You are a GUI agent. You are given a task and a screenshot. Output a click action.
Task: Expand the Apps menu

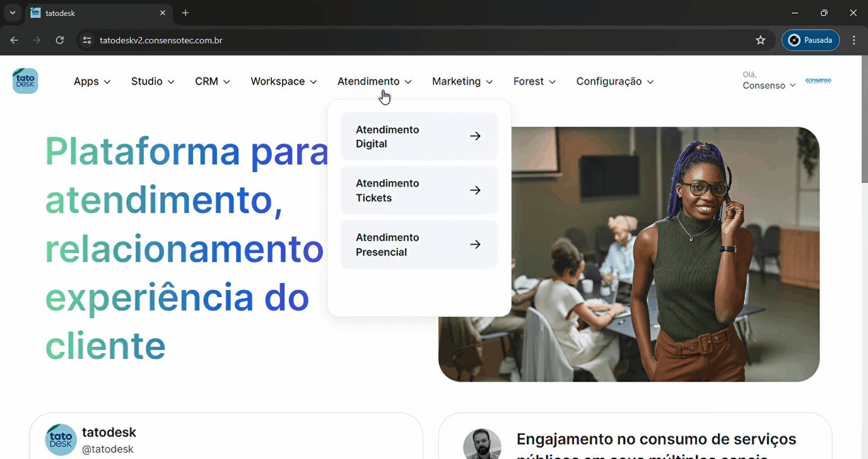click(x=92, y=81)
